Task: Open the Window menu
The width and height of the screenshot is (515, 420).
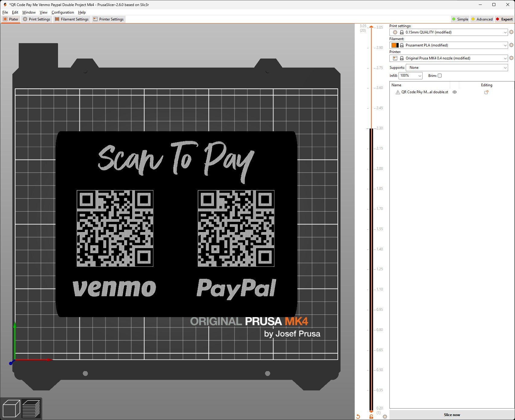Action: coord(29,12)
